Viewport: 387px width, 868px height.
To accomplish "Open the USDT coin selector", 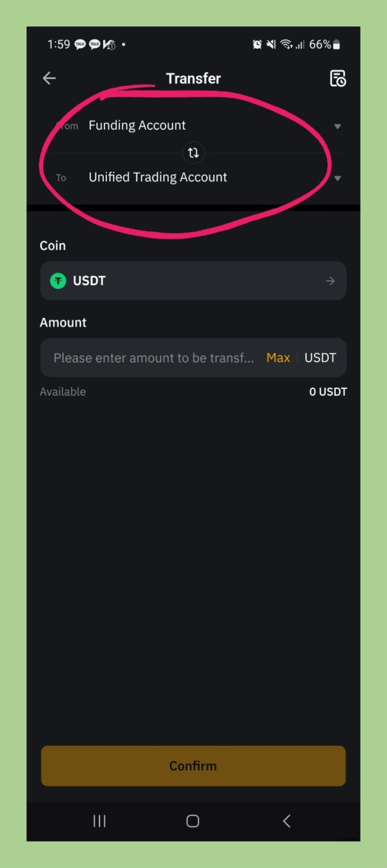I will pos(193,281).
